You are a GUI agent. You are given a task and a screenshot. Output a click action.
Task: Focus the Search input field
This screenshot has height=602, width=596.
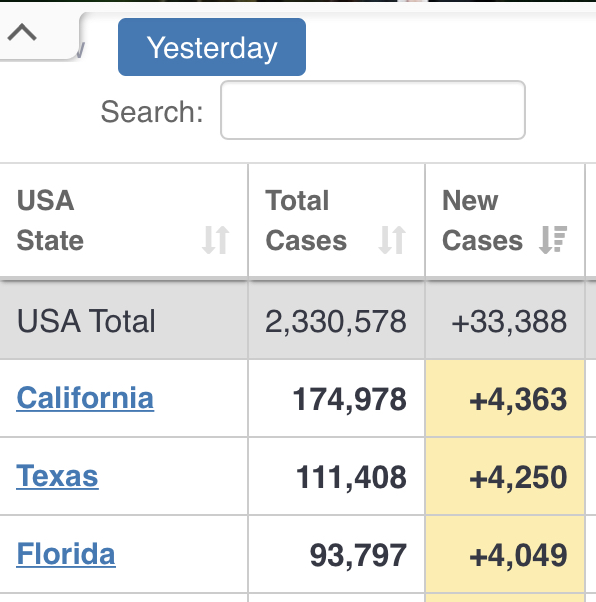[373, 110]
